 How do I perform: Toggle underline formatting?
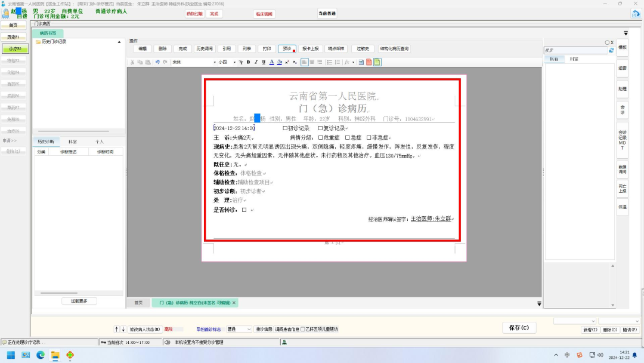264,62
